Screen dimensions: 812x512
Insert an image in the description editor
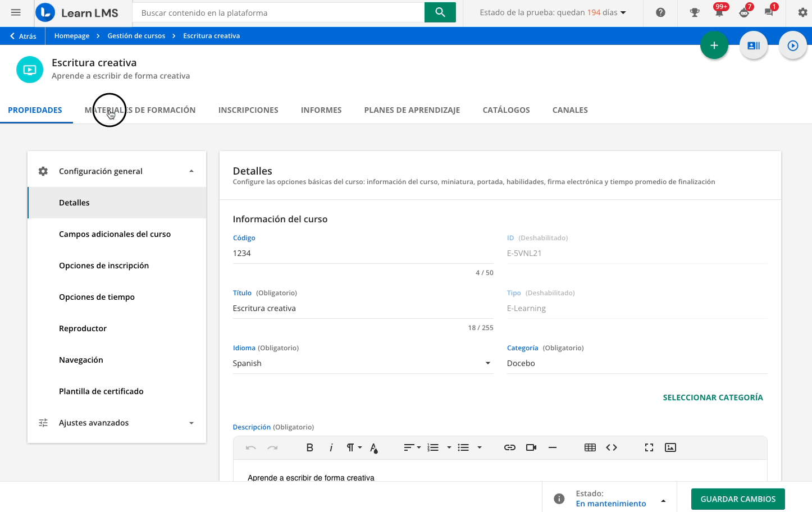(x=670, y=447)
